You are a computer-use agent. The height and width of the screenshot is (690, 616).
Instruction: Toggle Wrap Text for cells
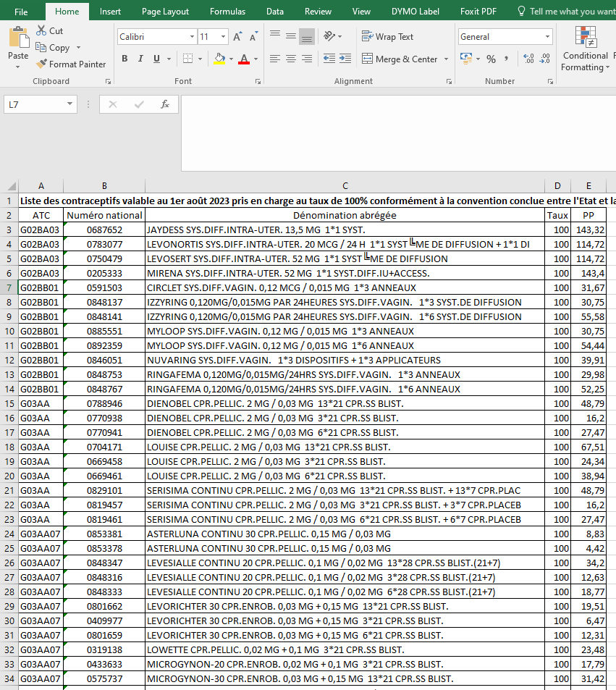387,37
